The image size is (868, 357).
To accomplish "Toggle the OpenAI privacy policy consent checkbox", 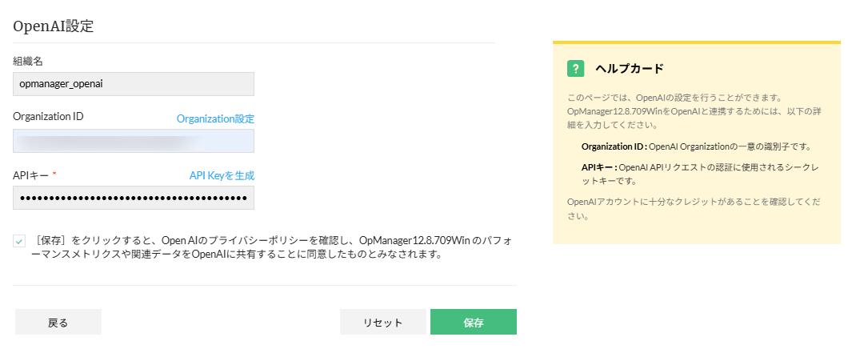I will (x=19, y=241).
